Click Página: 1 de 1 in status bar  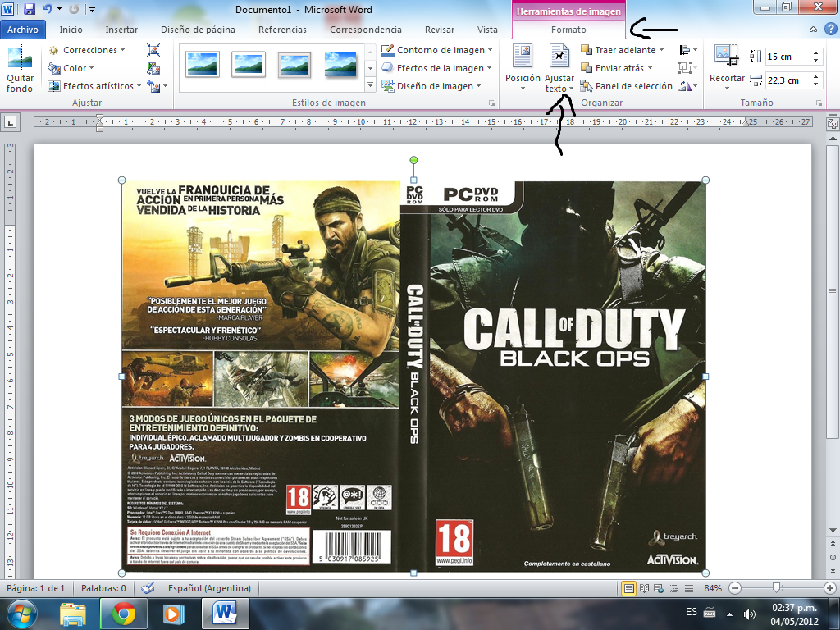(x=36, y=588)
